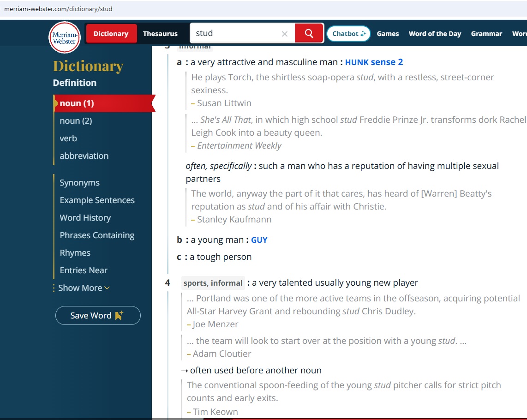The image size is (527, 420).
Task: Click the Merriam-Webster logo
Action: point(65,37)
